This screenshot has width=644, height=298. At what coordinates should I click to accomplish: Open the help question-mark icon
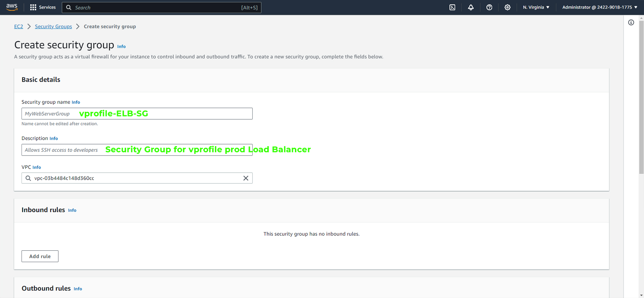(489, 7)
